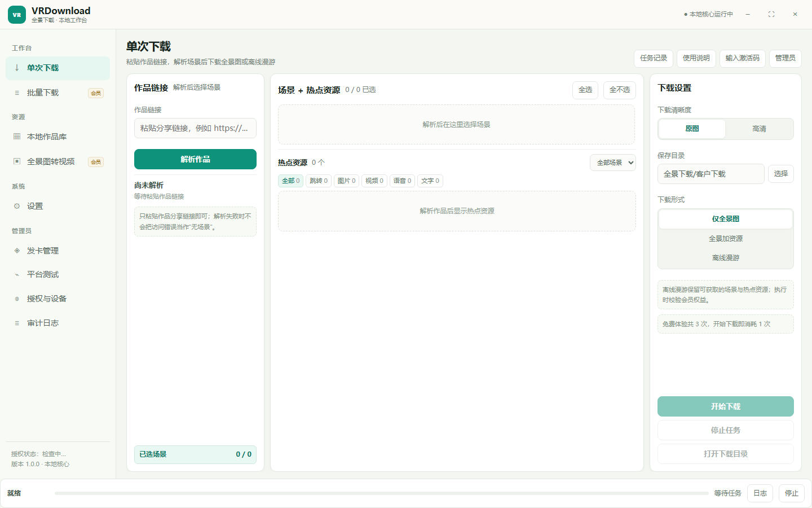Open 日志 in the status bar
The image size is (812, 508).
coord(760,493)
